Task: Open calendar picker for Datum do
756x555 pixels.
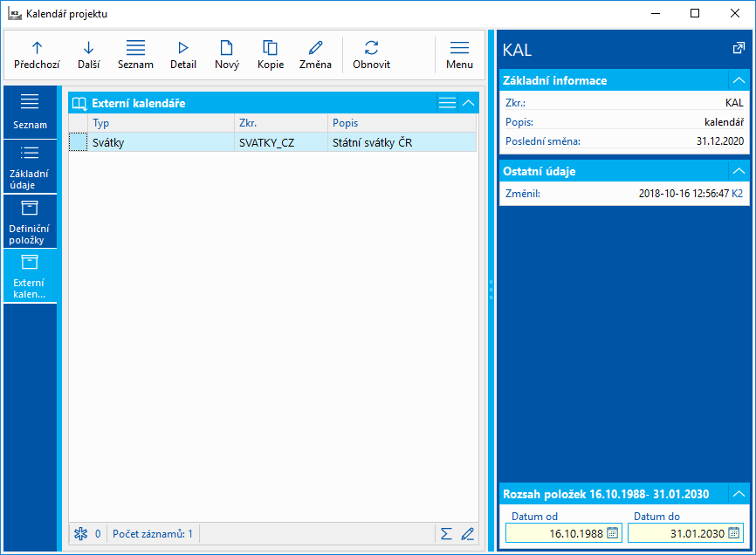Action: pyautogui.click(x=734, y=533)
